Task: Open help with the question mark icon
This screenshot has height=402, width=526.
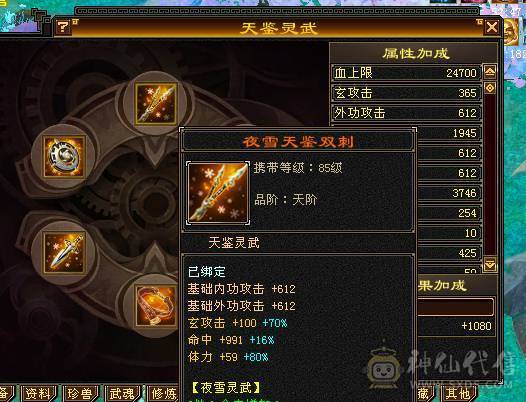Action: click(x=63, y=27)
